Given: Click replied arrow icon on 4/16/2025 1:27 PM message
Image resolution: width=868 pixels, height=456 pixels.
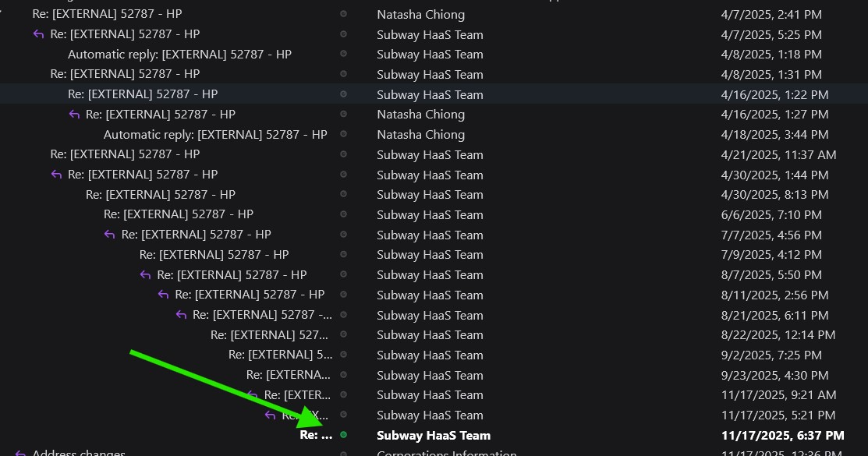Looking at the screenshot, I should (x=74, y=115).
